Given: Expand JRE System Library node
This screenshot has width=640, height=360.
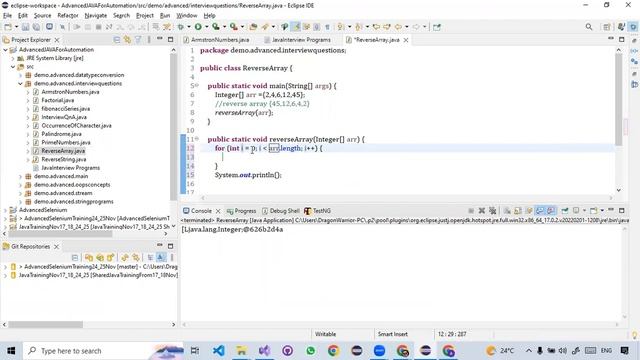Looking at the screenshot, I should 13,58.
